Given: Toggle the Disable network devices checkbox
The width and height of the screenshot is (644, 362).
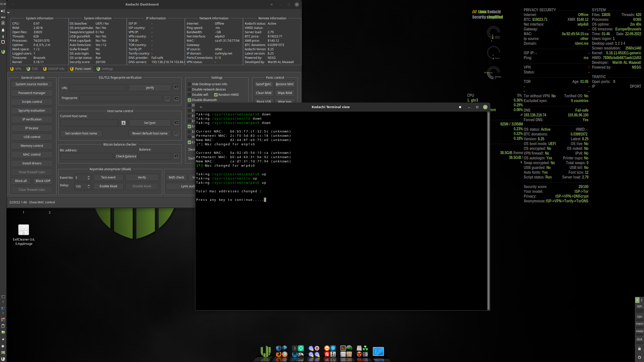Looking at the screenshot, I should pyautogui.click(x=189, y=89).
